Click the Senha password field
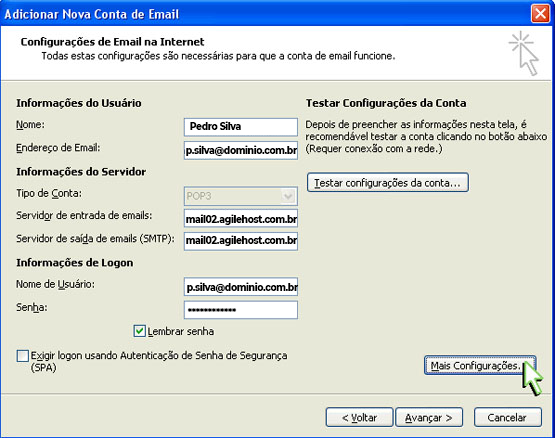The image size is (555, 438). (x=241, y=310)
